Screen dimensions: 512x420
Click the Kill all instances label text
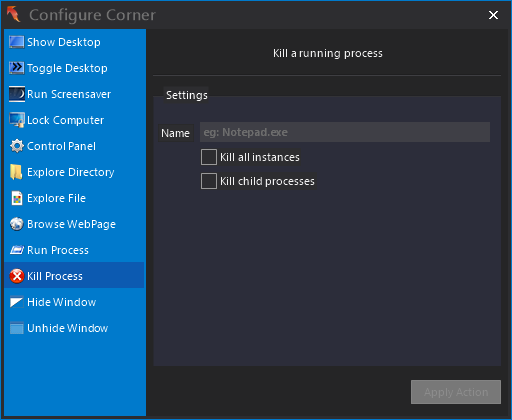point(260,157)
